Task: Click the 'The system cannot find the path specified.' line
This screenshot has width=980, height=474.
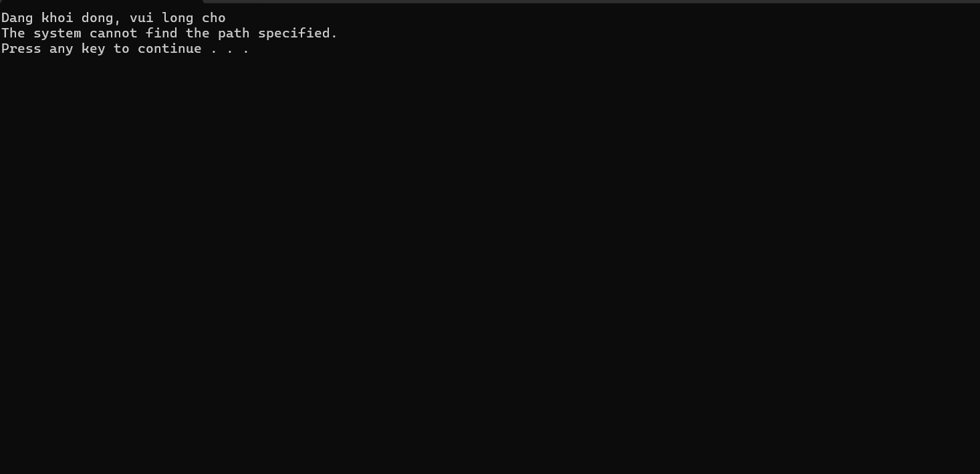Action: tap(169, 33)
